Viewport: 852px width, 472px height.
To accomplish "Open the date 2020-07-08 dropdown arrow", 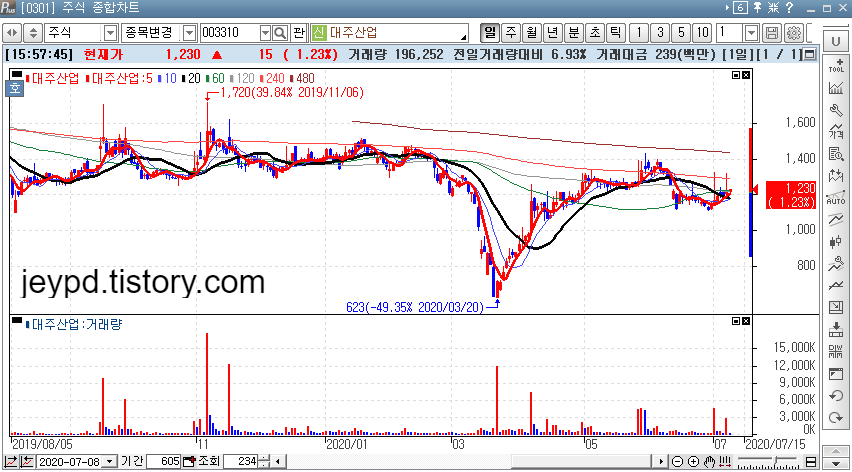I will pyautogui.click(x=110, y=462).
